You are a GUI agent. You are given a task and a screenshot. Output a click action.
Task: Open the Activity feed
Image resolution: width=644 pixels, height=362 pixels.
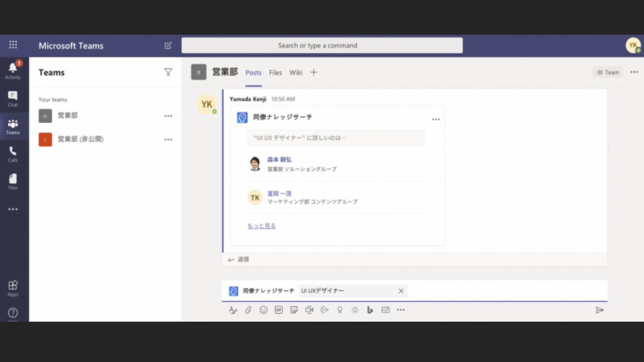point(13,70)
